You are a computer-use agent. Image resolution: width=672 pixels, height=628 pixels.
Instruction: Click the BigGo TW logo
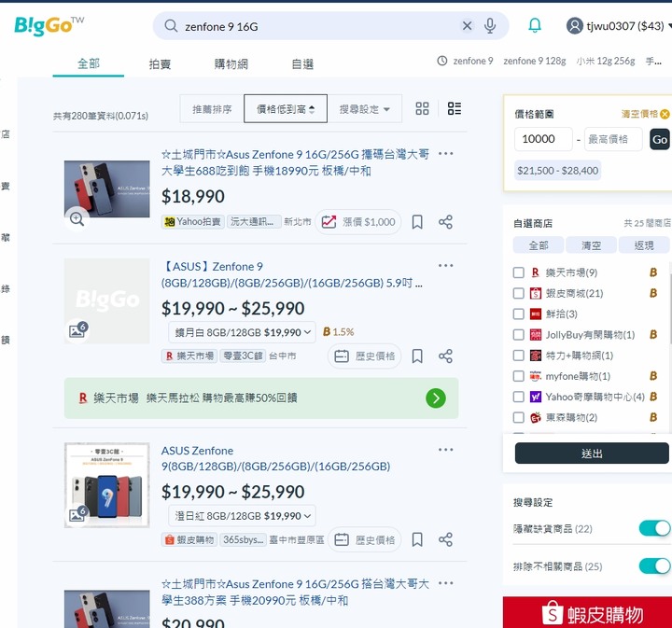[49, 26]
